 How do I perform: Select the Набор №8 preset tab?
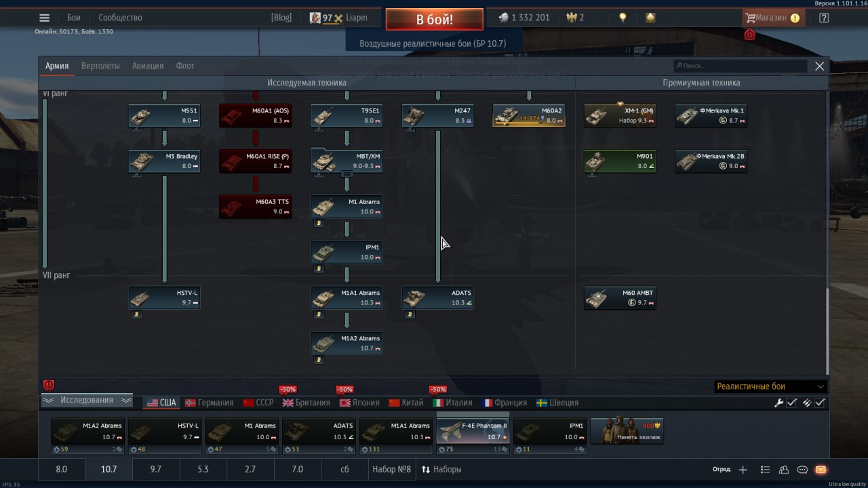391,469
